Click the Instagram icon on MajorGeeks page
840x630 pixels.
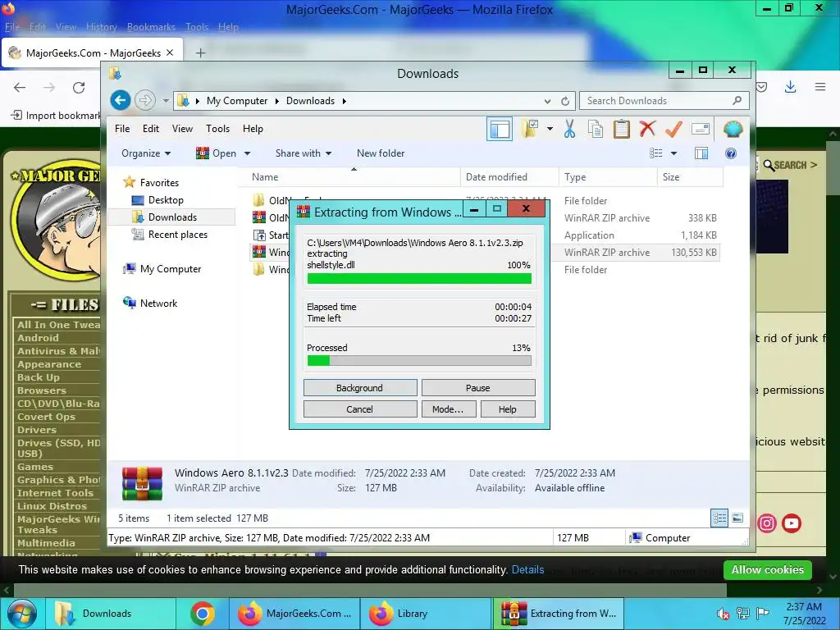767,523
